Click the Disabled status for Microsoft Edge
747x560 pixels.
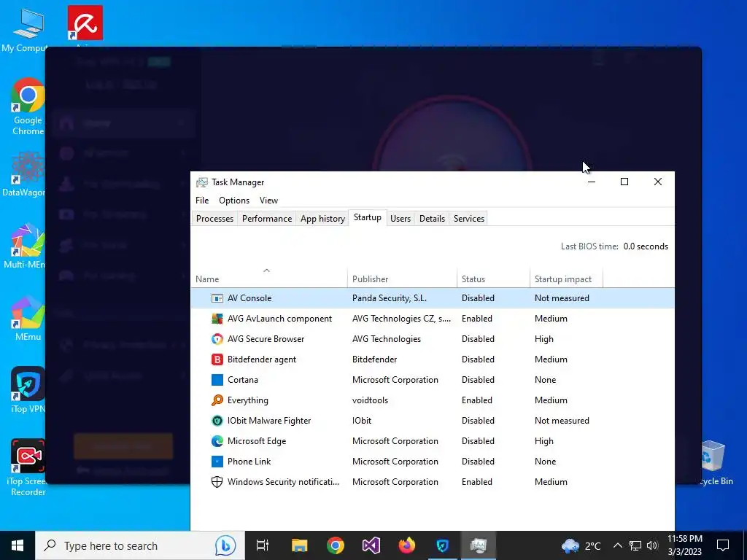[478, 441]
